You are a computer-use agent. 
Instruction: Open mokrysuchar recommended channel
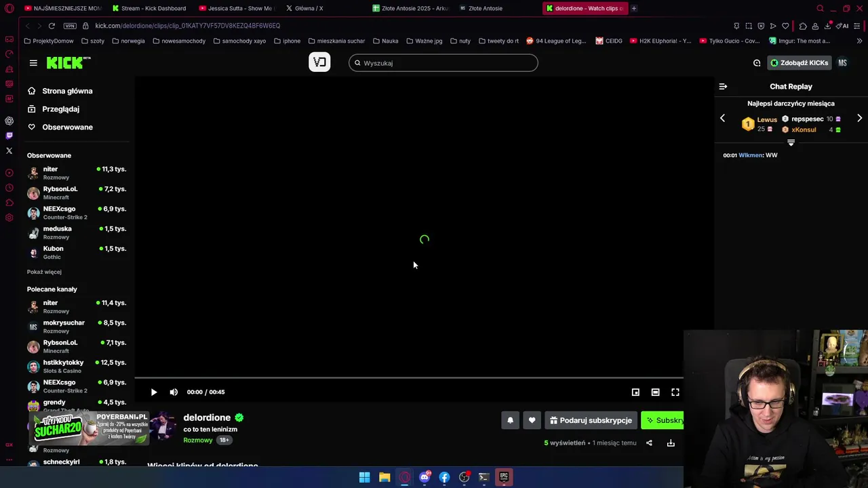77,326
